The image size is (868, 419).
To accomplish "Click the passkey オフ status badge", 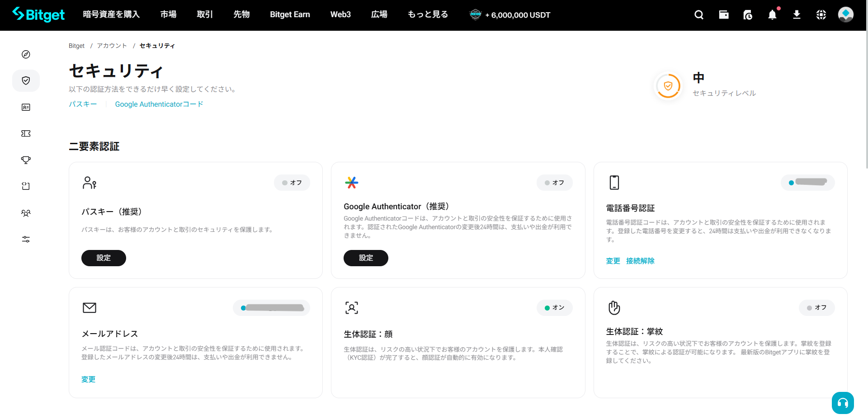I will [x=292, y=183].
